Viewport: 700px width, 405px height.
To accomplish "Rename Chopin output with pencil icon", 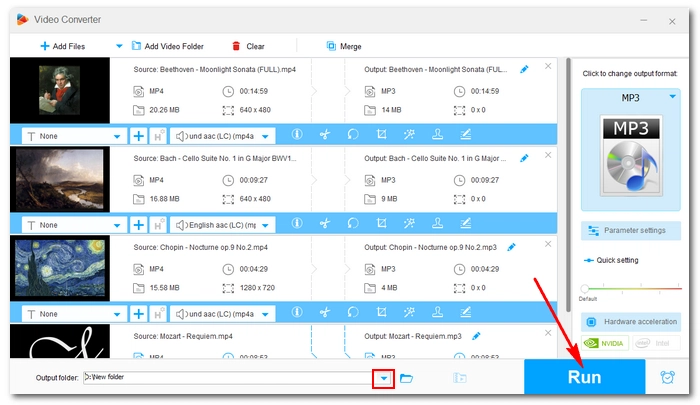I will click(x=512, y=247).
